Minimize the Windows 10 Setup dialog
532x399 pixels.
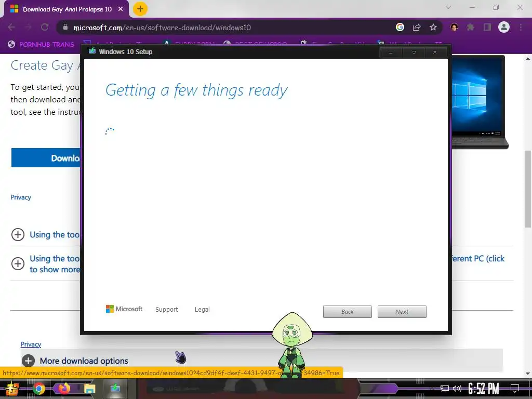[x=391, y=52]
